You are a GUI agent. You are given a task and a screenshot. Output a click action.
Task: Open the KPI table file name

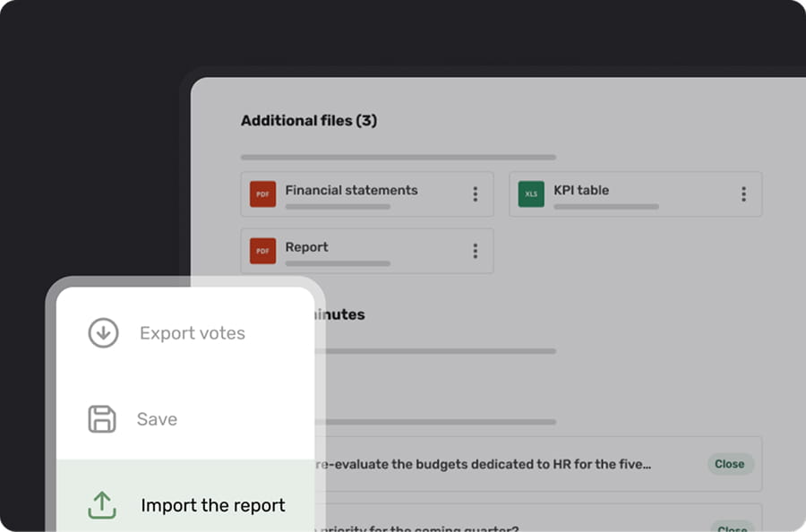(581, 190)
